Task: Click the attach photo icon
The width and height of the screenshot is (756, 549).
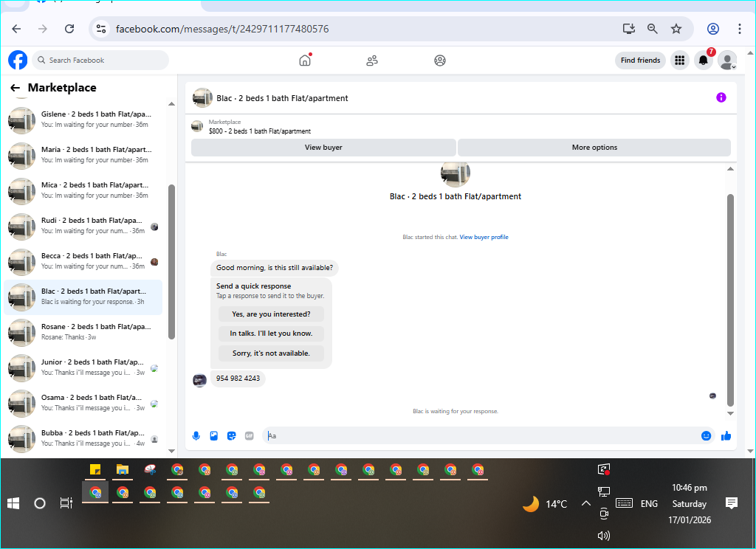Action: 213,435
